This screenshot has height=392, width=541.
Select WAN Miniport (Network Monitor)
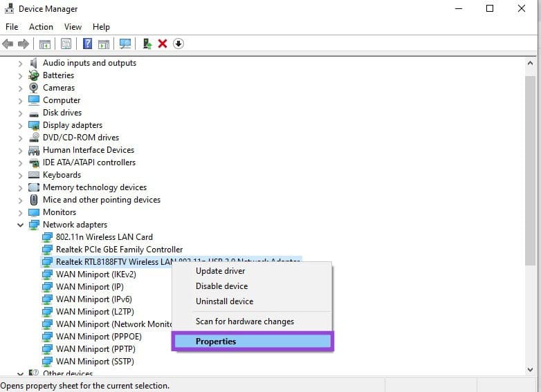pos(113,324)
